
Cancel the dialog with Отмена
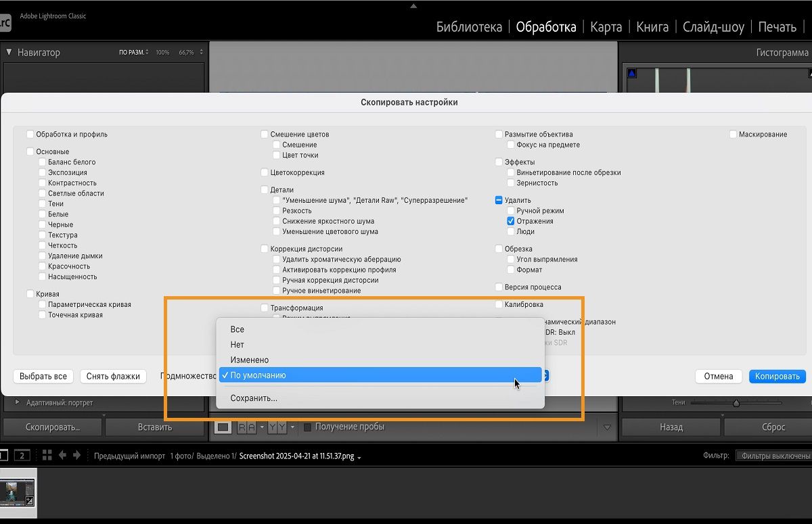(719, 376)
